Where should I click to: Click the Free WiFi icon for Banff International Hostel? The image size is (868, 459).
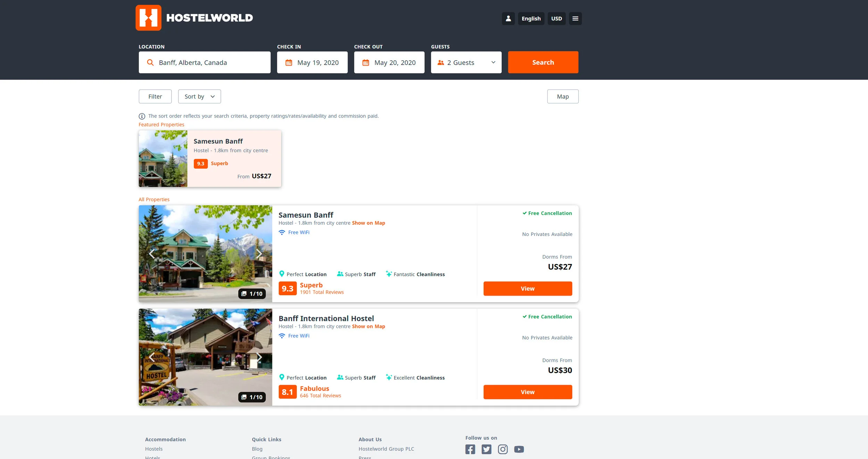(282, 336)
